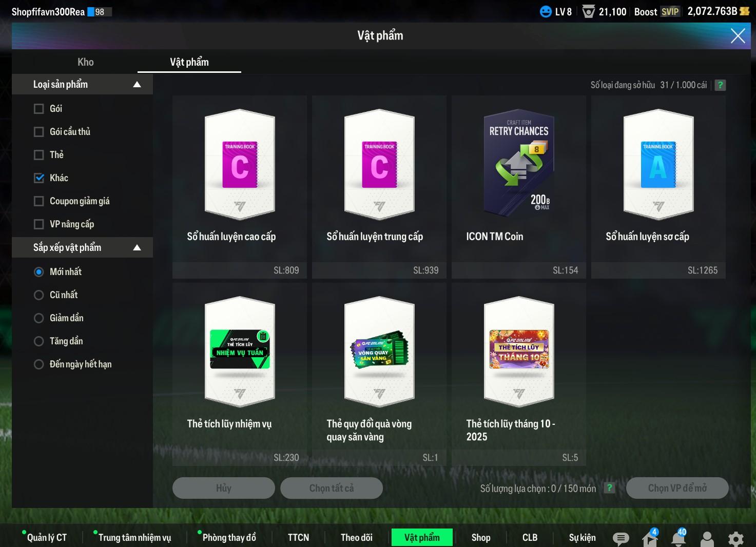Collapse the Sắp xếp vật phẩm section
Viewport: 756px width, 547px height.
(137, 248)
